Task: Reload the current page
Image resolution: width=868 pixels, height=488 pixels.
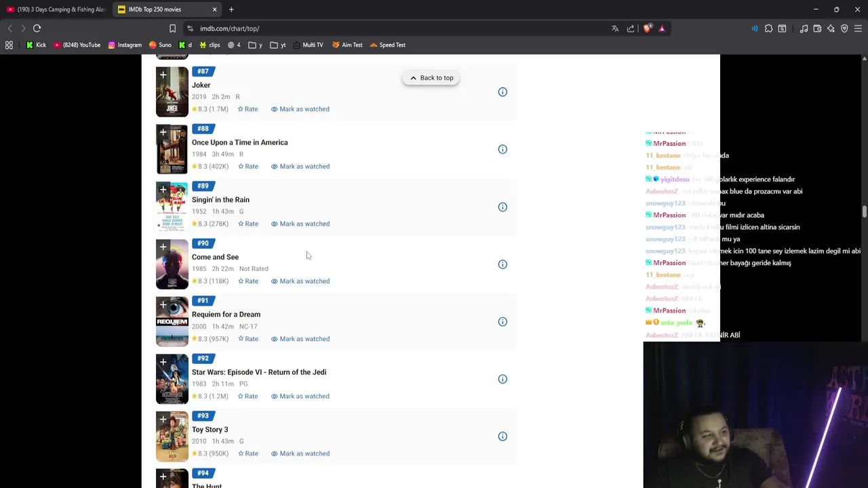Action: pyautogui.click(x=37, y=28)
